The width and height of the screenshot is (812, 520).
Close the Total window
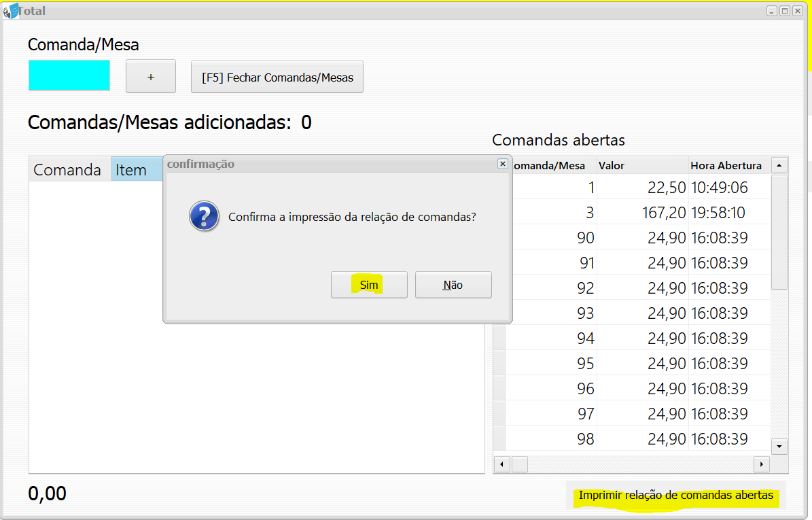pos(798,11)
